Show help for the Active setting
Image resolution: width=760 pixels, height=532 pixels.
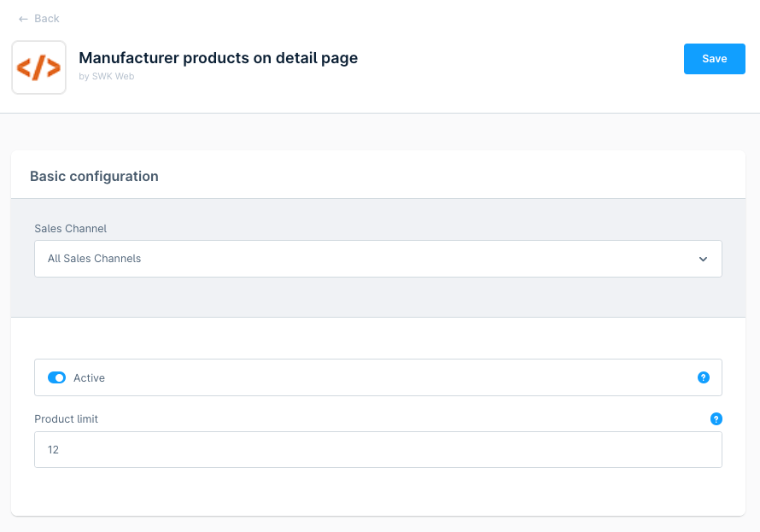(x=704, y=377)
